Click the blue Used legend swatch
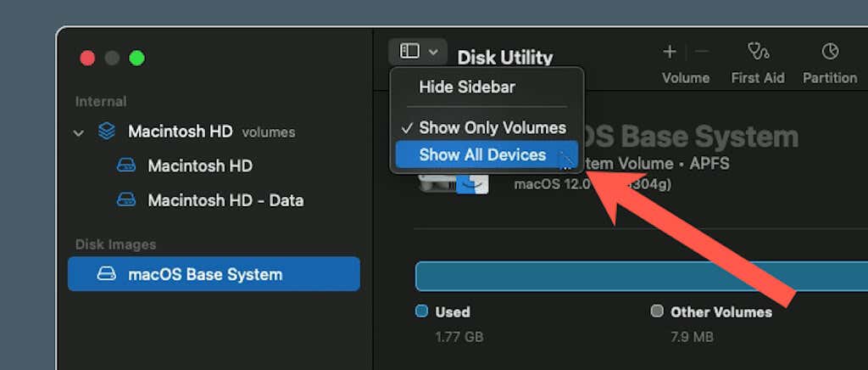 [421, 311]
